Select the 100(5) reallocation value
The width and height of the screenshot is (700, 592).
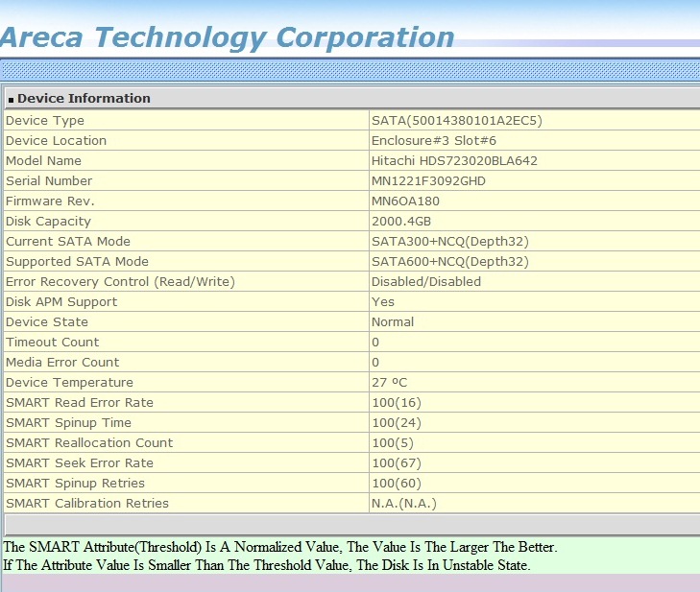[393, 442]
